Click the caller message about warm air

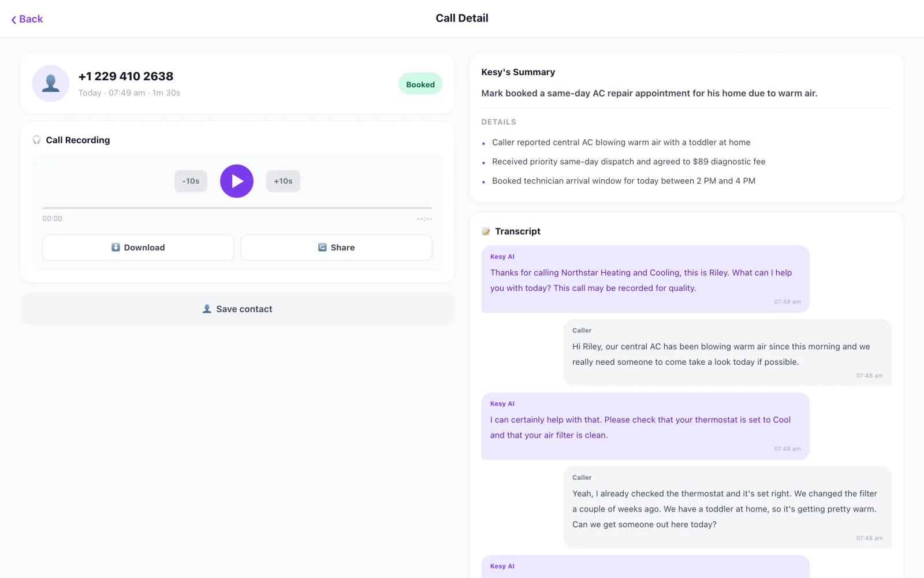728,353
